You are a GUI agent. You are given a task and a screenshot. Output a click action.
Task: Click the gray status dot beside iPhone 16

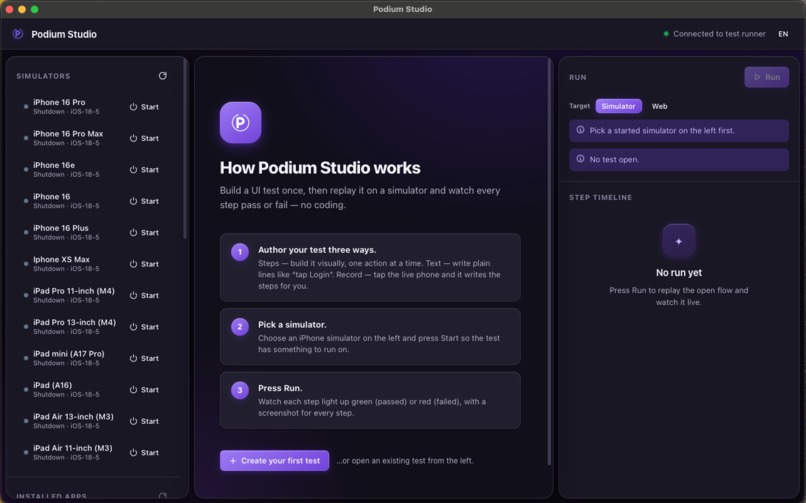coord(26,201)
